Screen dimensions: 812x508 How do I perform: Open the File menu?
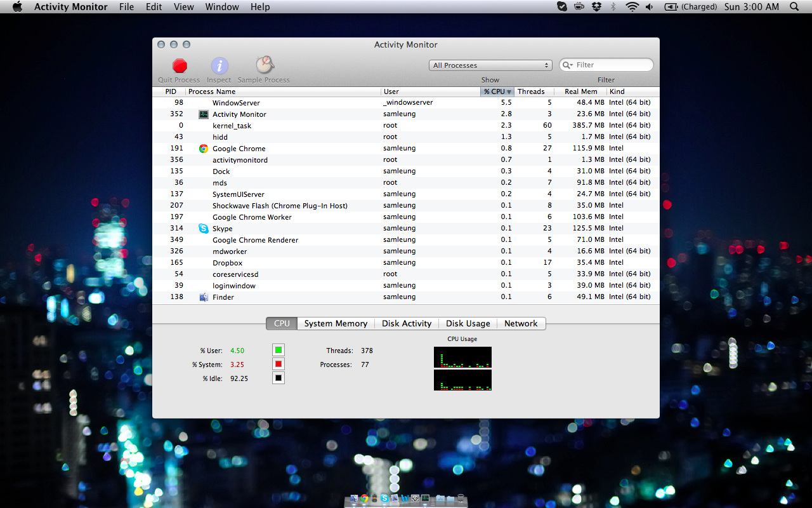pos(127,7)
